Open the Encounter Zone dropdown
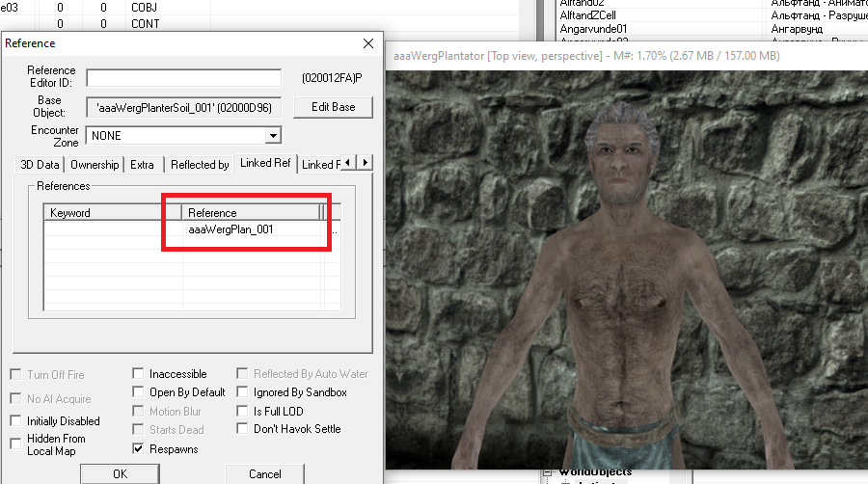This screenshot has width=868, height=484. [273, 136]
